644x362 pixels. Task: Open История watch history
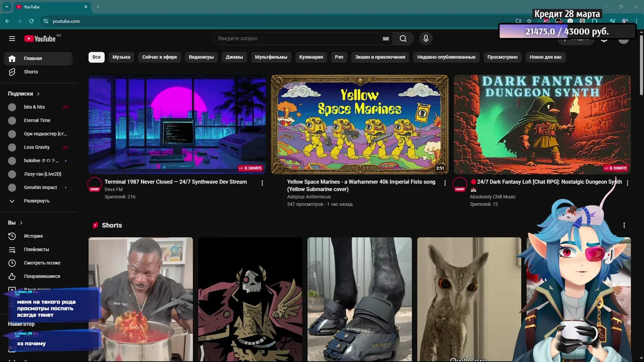pyautogui.click(x=38, y=236)
